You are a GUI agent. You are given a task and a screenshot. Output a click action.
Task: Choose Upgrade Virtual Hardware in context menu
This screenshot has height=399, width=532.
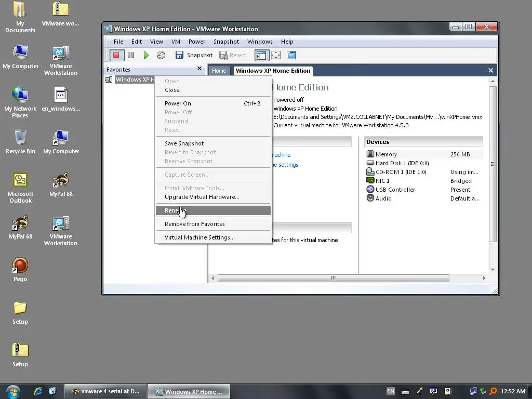click(214, 197)
